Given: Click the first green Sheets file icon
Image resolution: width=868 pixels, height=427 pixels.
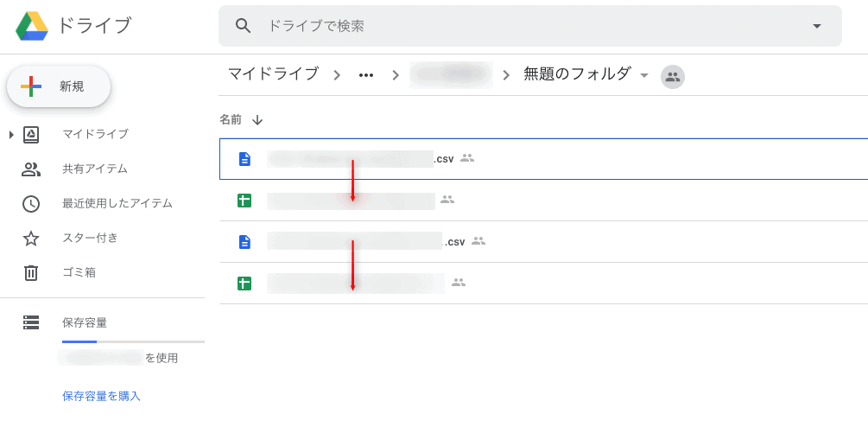Looking at the screenshot, I should (x=244, y=201).
